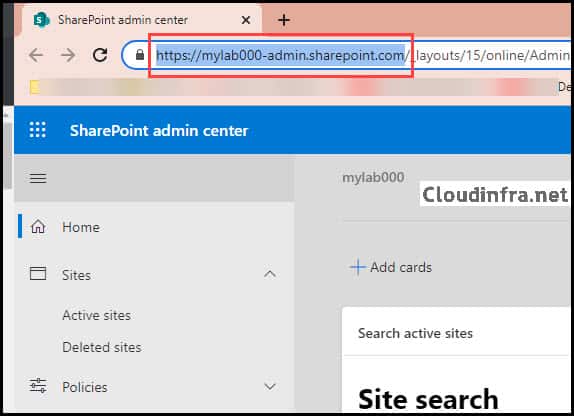
Task: Click the padlock site info icon
Action: [139, 55]
